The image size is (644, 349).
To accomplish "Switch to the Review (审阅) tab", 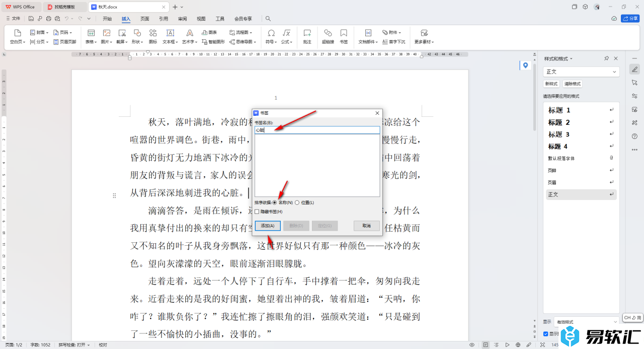I will (x=182, y=19).
